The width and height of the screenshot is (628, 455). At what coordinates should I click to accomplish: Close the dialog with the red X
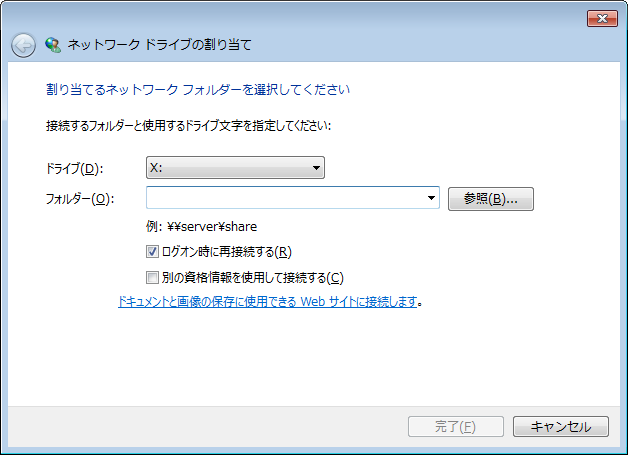point(601,18)
